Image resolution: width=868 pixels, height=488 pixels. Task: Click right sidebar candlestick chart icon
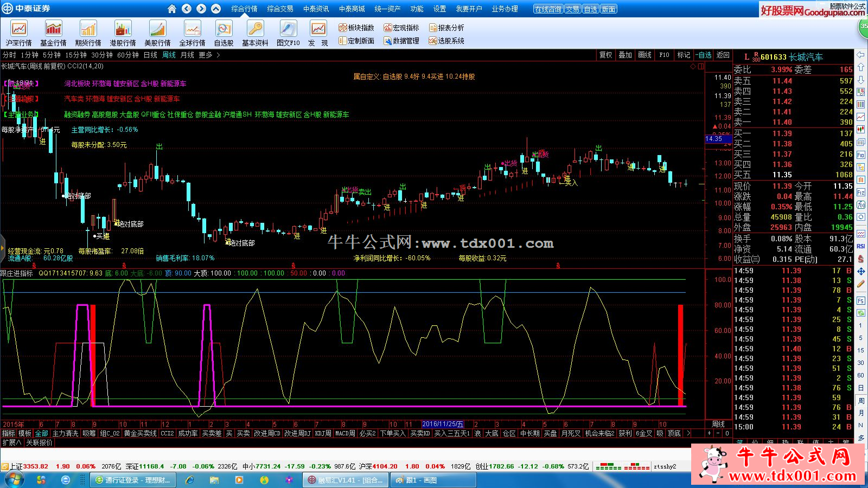pyautogui.click(x=861, y=130)
